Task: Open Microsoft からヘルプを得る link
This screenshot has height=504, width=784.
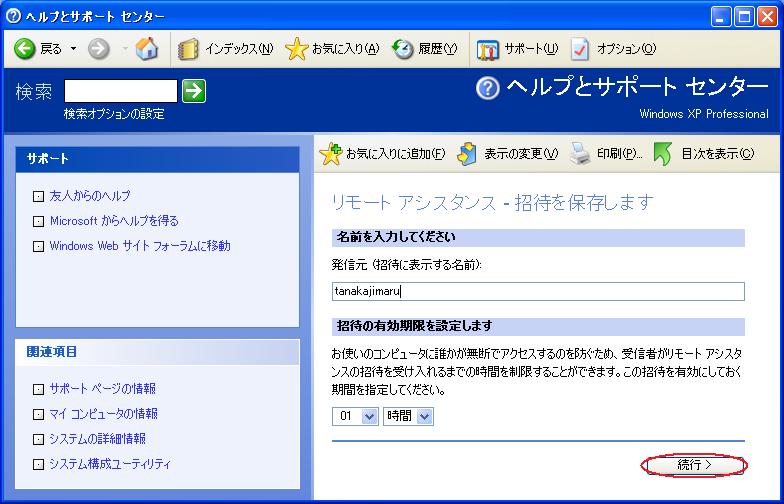Action: pyautogui.click(x=114, y=221)
